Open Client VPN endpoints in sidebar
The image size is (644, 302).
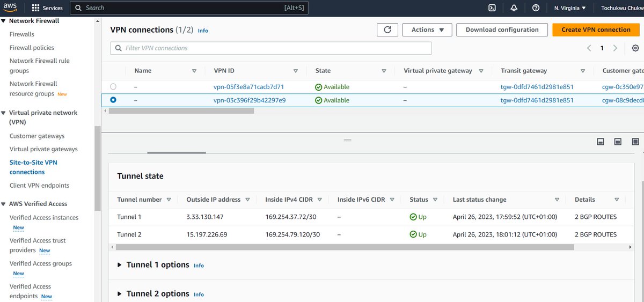pos(39,186)
